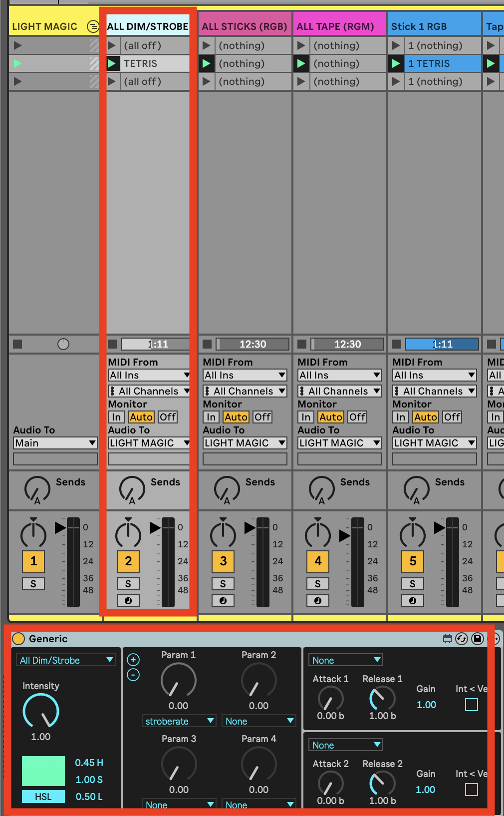Click the LIGHT MAGIC group fold icon
Viewport: 504px width, 816px height.
92,26
